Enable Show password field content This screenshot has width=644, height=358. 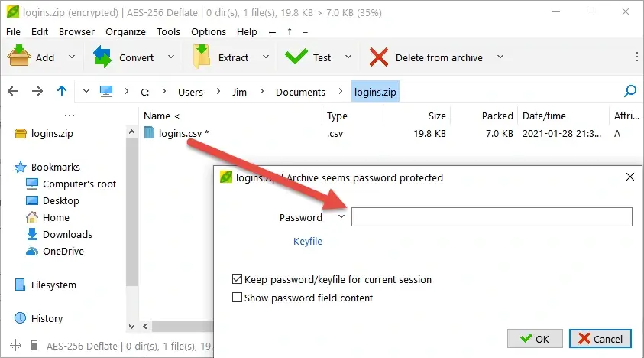[237, 298]
